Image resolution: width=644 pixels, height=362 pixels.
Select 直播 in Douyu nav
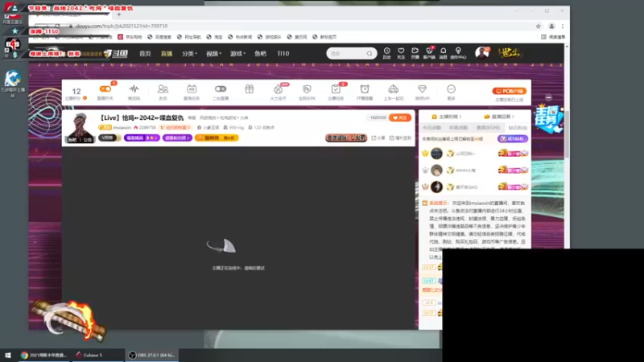[167, 53]
